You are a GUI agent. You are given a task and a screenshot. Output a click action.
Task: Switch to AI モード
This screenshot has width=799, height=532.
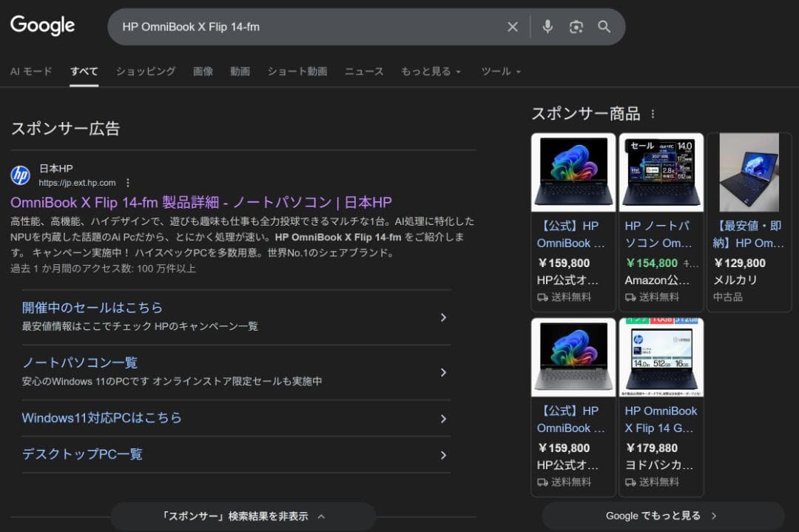(x=30, y=71)
